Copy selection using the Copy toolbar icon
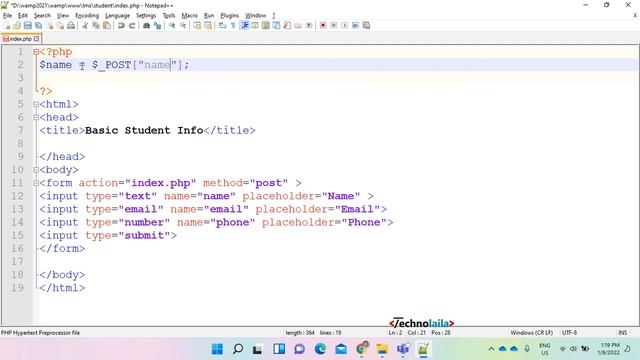Image resolution: width=640 pixels, height=360 pixels. pos(96,25)
